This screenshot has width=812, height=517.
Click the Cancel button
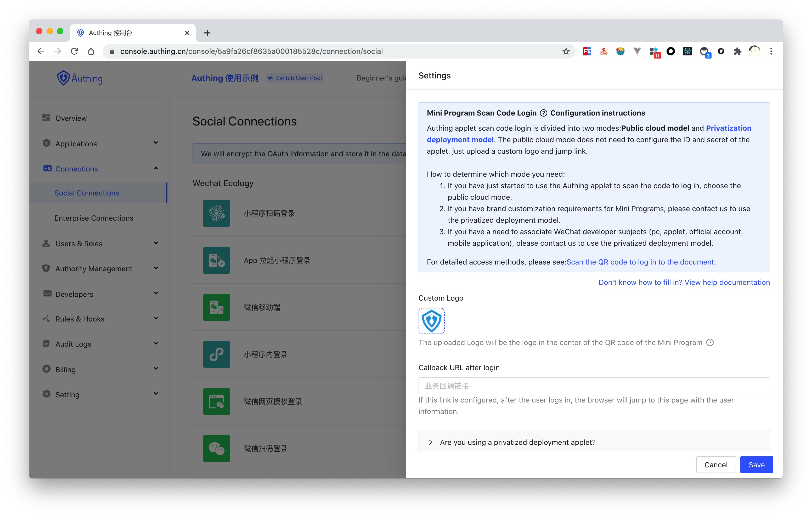pos(715,465)
